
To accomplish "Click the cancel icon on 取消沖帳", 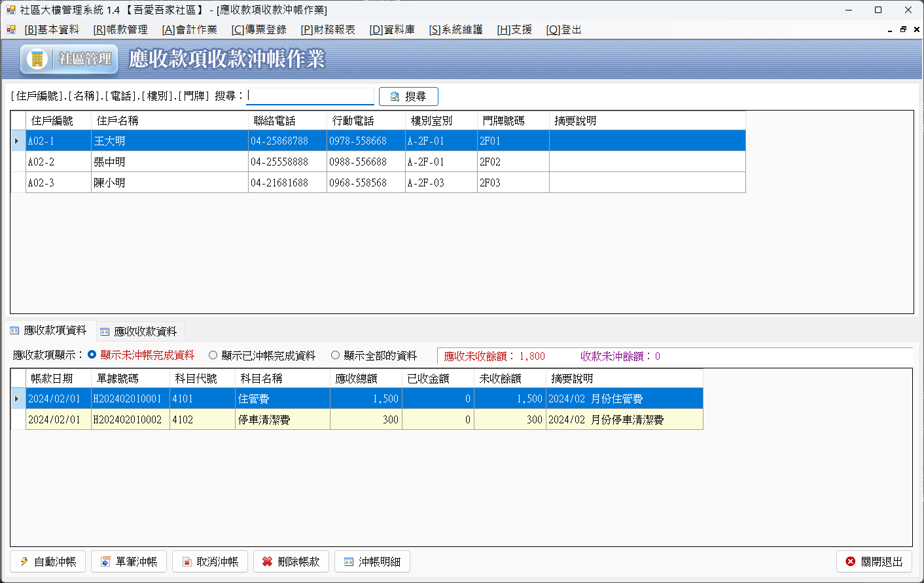I will [187, 562].
